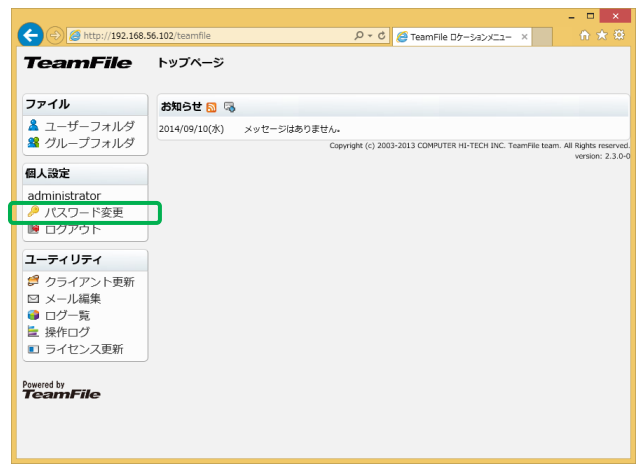Switch to the TeamFile ロケーションメニュー tab

pos(460,36)
